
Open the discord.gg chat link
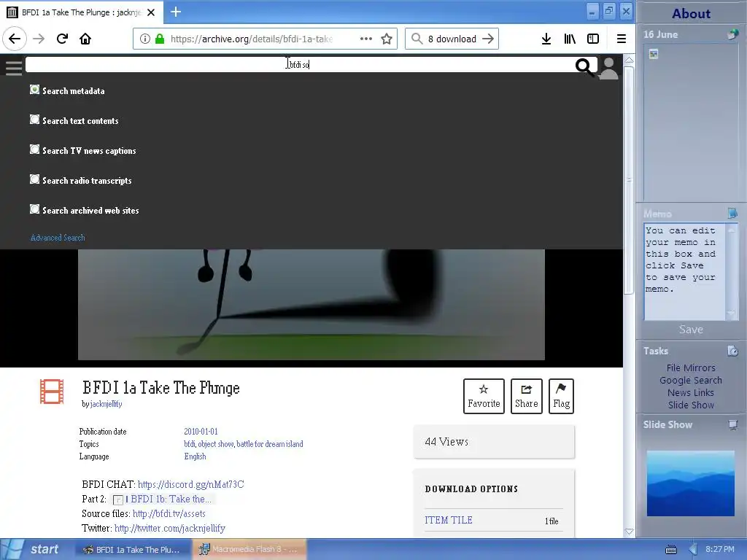pos(191,484)
